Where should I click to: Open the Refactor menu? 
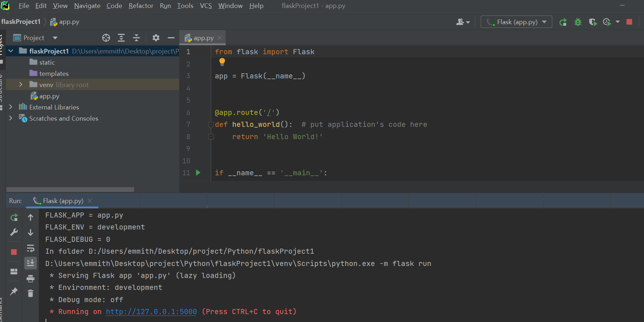click(141, 6)
